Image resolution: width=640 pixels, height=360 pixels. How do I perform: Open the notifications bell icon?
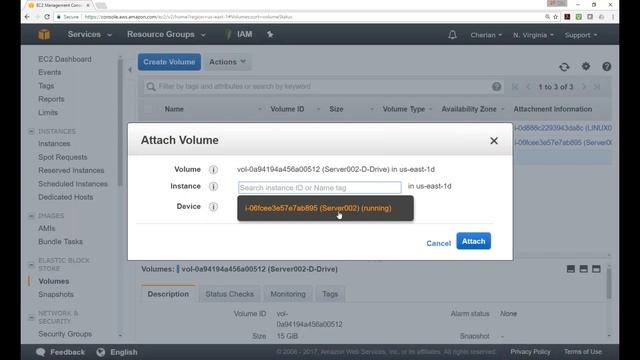[x=452, y=35]
